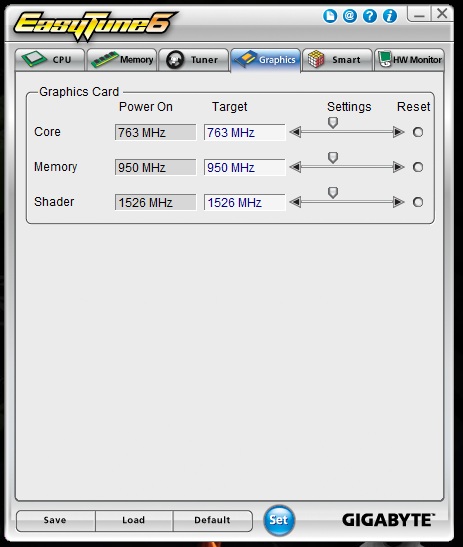Screen dimensions: 463x547
Task: Apply changes with the blue Set button
Action: 279,520
